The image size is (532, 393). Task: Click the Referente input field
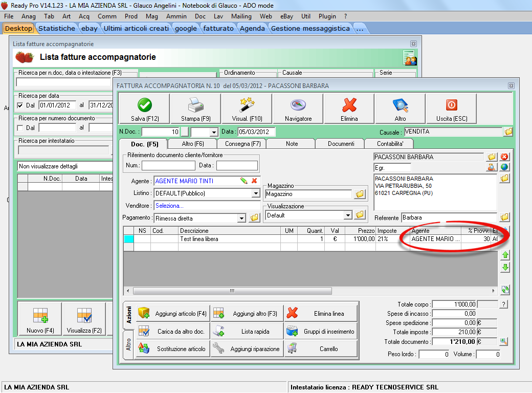pos(449,217)
